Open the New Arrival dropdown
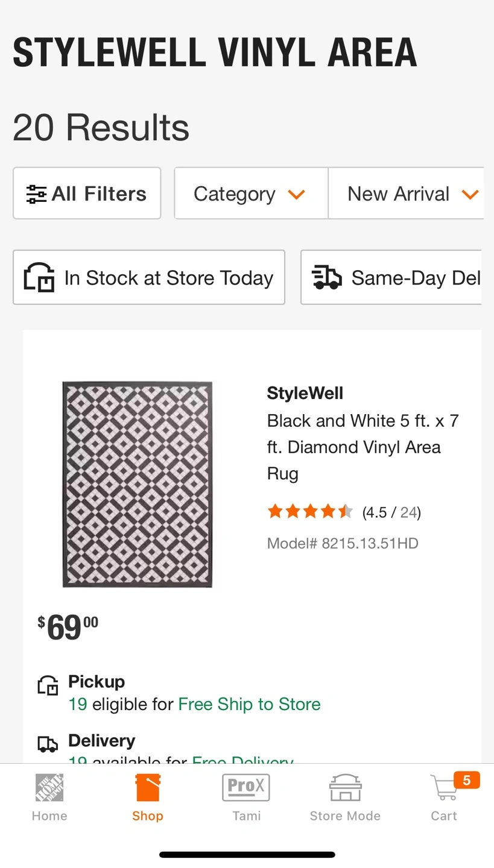This screenshot has width=494, height=868. (x=407, y=194)
